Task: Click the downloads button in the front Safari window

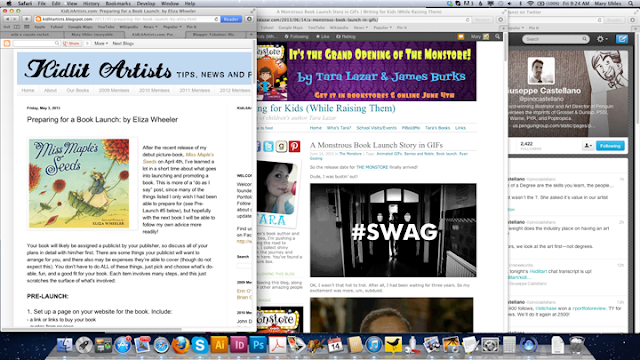Action: click(x=249, y=19)
